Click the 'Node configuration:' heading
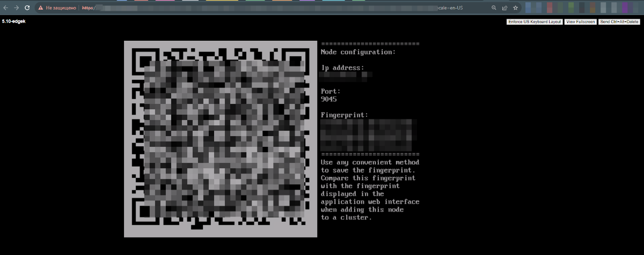This screenshot has width=644, height=255. 358,52
